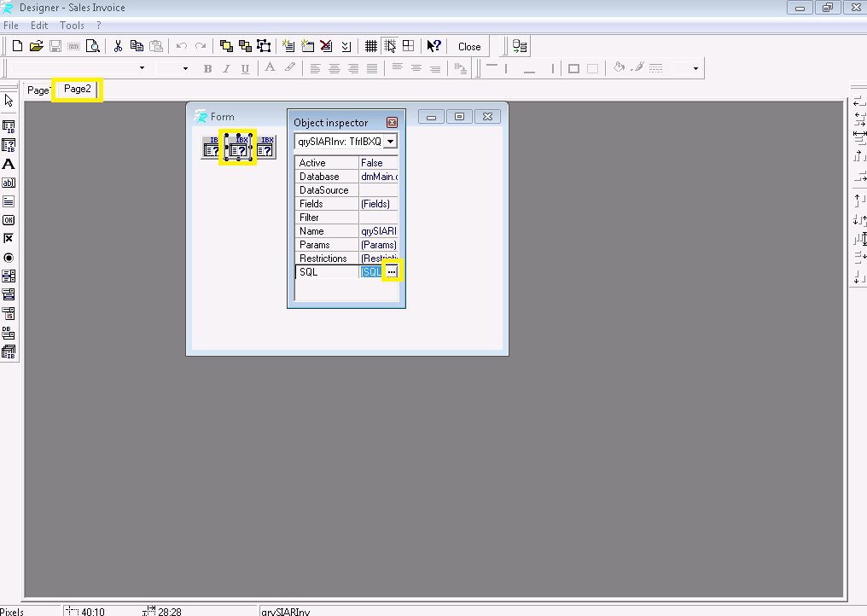Viewport: 867px width, 616px height.
Task: Click the data dictionary icon beside Close
Action: (520, 46)
